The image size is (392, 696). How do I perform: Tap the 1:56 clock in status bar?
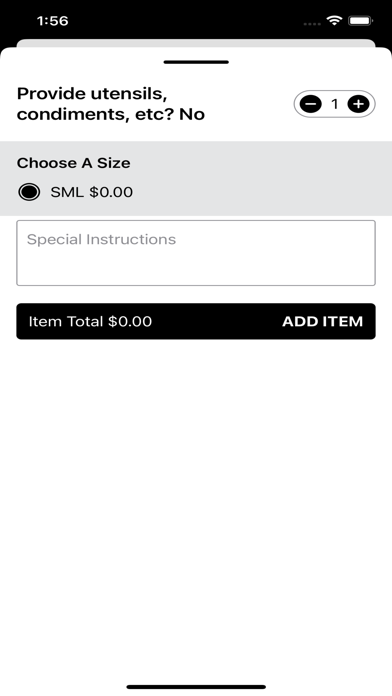pyautogui.click(x=52, y=21)
